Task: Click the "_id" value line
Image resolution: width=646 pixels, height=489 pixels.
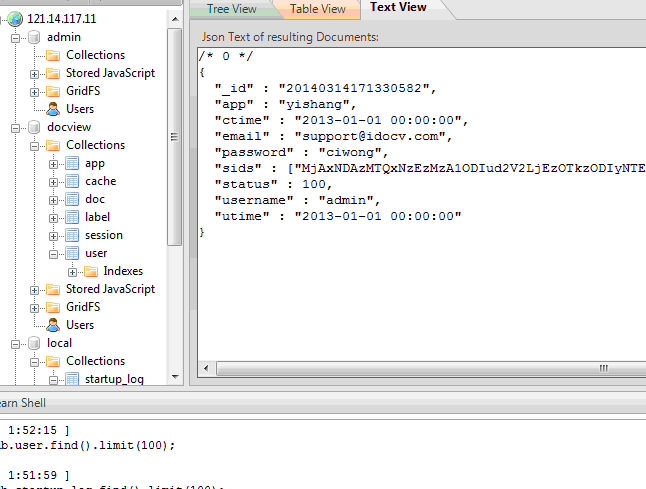Action: pyautogui.click(x=325, y=88)
